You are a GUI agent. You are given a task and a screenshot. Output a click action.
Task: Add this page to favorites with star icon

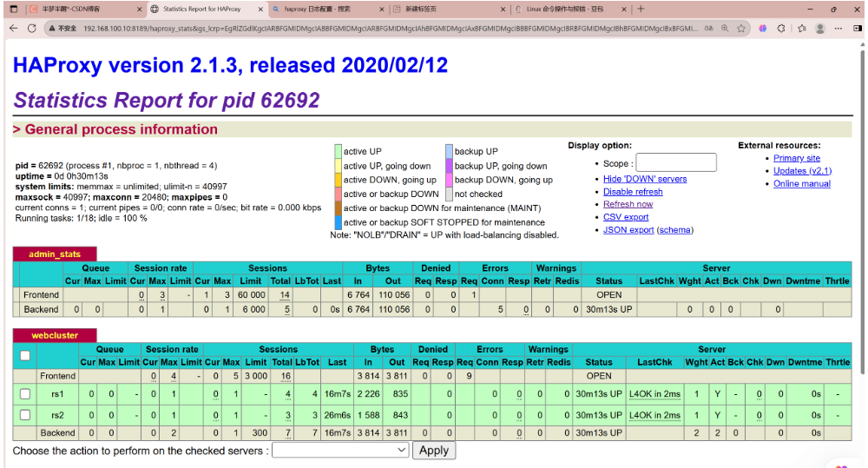[740, 29]
